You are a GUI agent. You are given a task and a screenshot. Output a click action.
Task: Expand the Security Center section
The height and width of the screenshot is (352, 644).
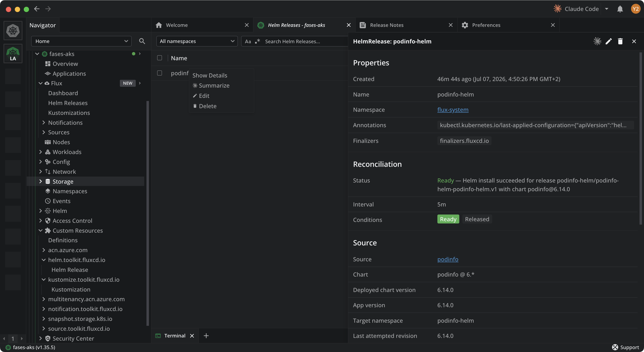pyautogui.click(x=40, y=339)
